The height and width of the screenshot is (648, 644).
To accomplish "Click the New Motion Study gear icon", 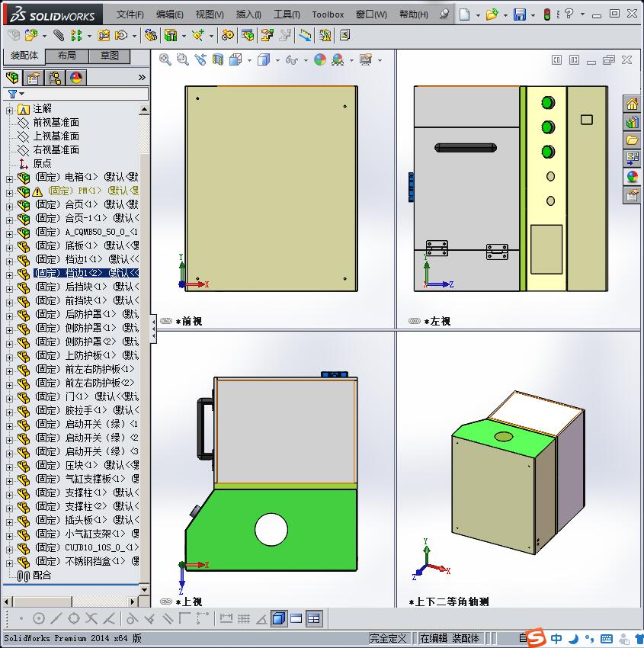I will [x=227, y=36].
